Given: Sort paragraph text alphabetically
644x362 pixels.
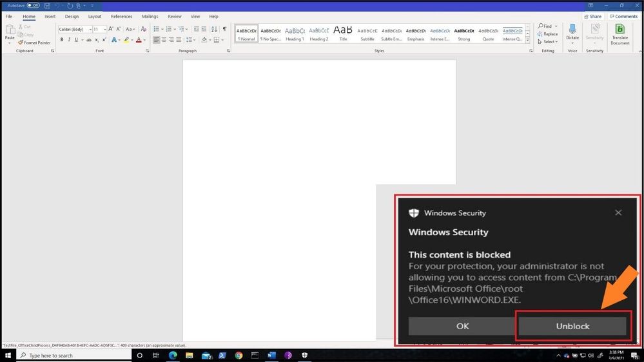Looking at the screenshot, I should click(x=214, y=29).
